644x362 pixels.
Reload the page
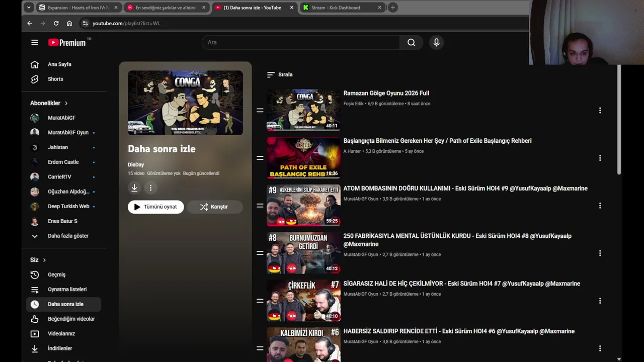click(x=56, y=23)
